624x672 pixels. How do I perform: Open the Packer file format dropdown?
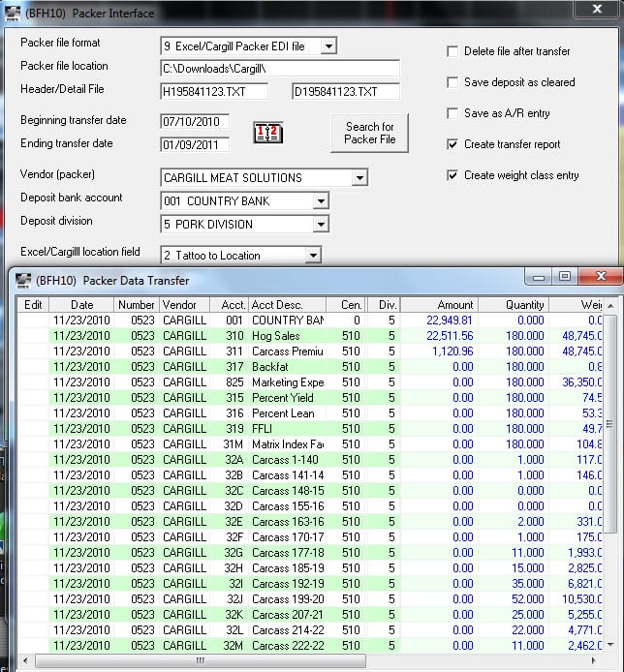(328, 46)
